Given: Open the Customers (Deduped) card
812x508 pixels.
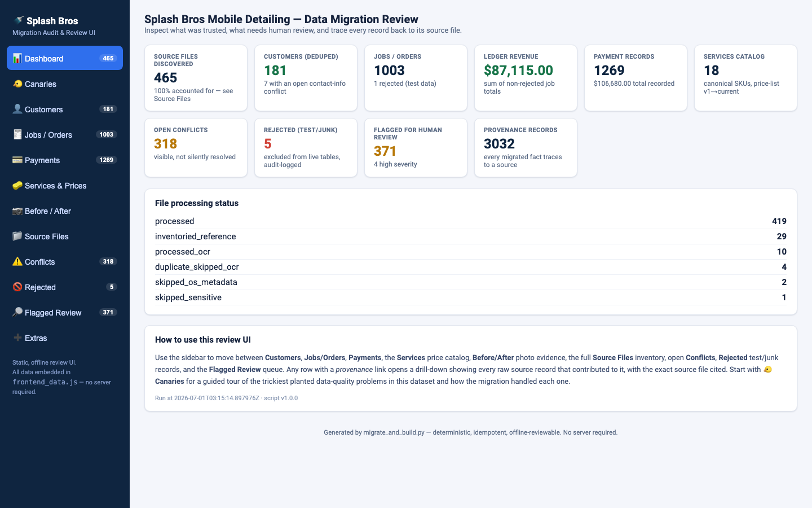Looking at the screenshot, I should click(306, 78).
